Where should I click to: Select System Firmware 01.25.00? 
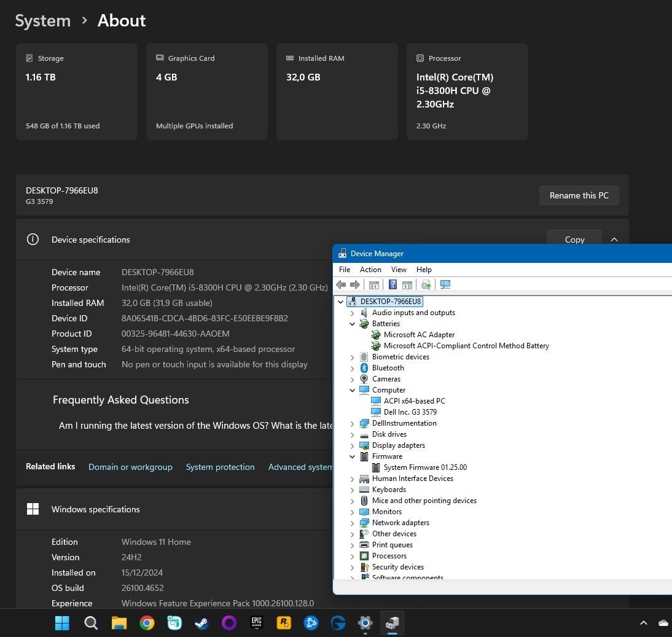point(425,467)
